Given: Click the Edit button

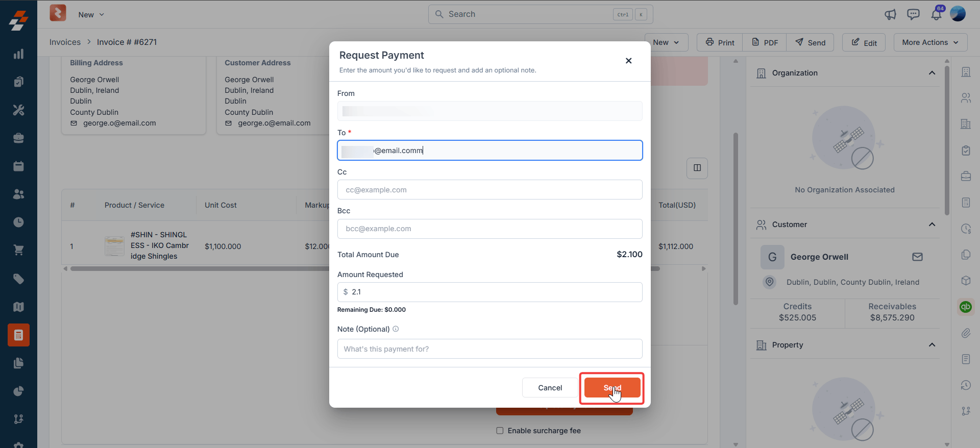Looking at the screenshot, I should pyautogui.click(x=864, y=42).
